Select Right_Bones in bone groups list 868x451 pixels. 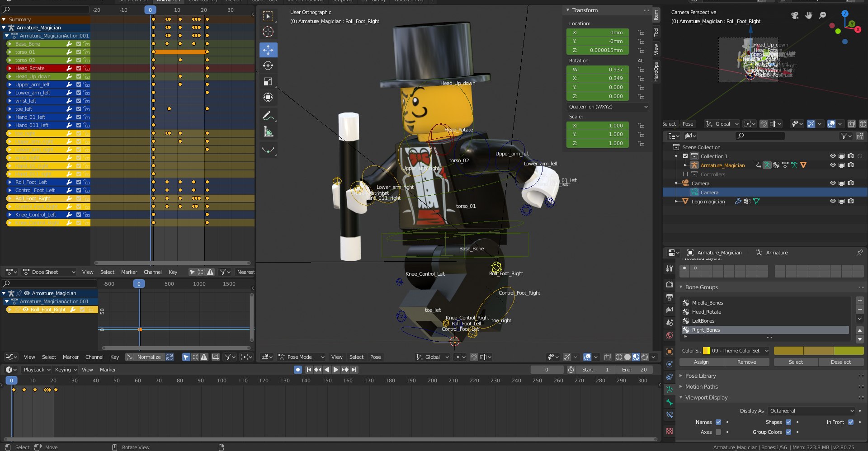(x=765, y=330)
